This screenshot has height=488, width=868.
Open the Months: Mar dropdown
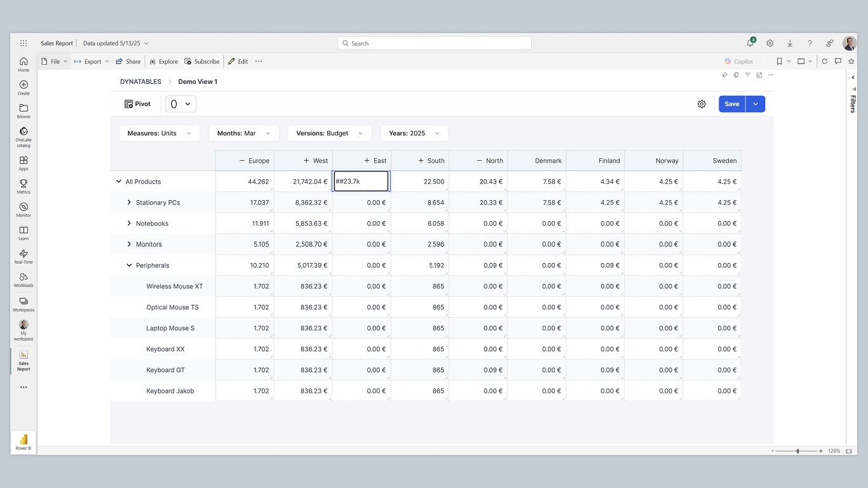pyautogui.click(x=243, y=133)
